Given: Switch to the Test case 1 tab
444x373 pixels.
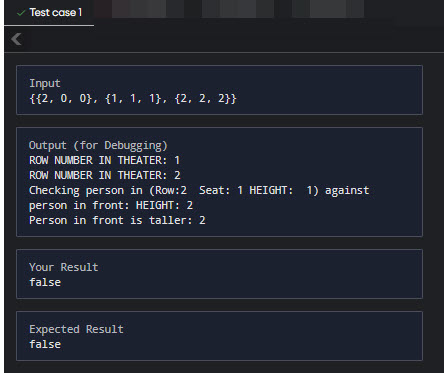Looking at the screenshot, I should coord(49,13).
